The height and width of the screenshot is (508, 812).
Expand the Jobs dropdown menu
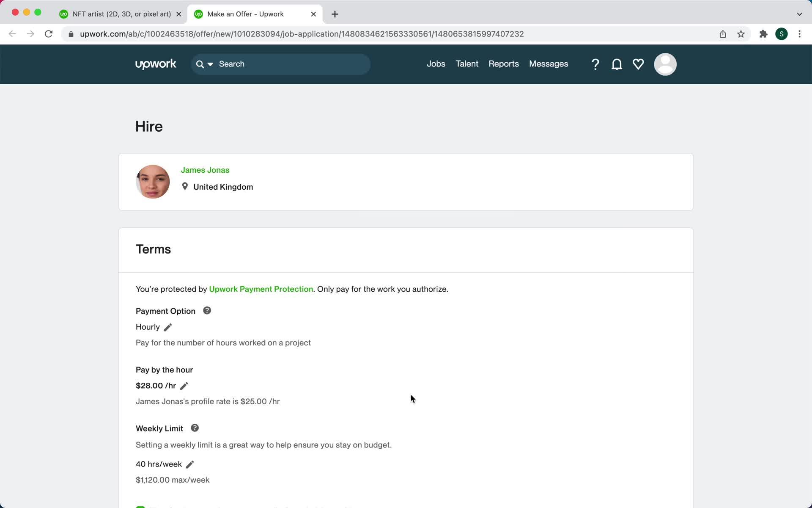coord(436,64)
